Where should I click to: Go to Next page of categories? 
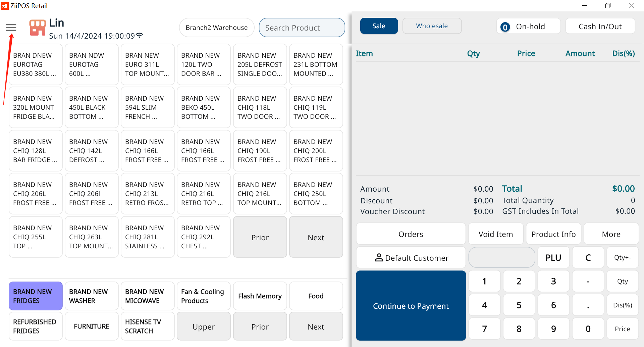[x=316, y=327]
